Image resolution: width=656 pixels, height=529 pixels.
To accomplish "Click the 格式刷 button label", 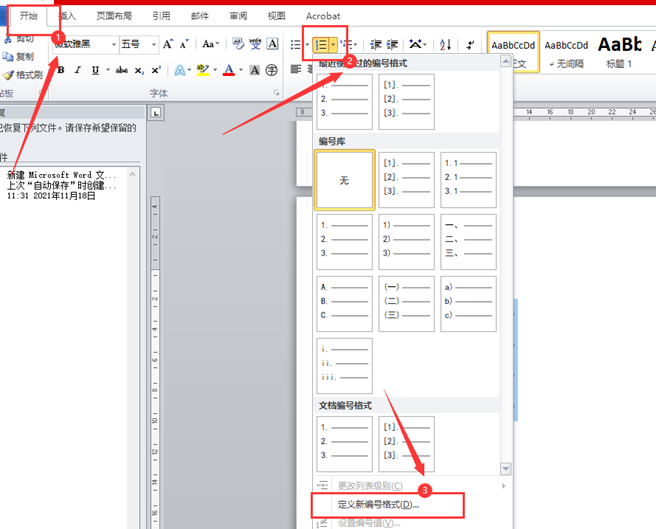I will 29,75.
